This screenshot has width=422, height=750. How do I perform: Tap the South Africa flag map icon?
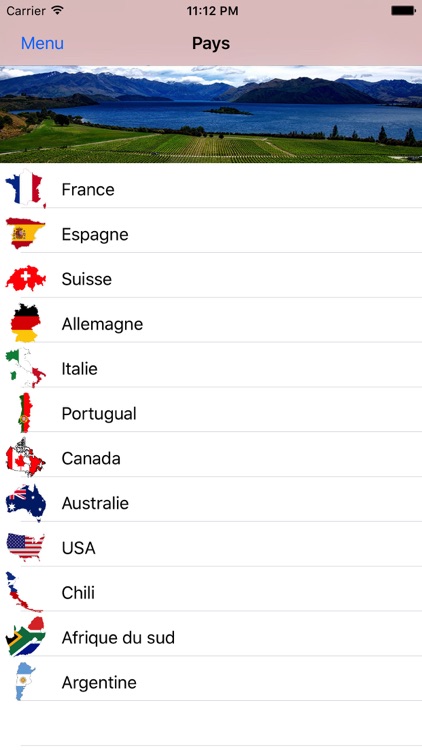click(x=26, y=637)
